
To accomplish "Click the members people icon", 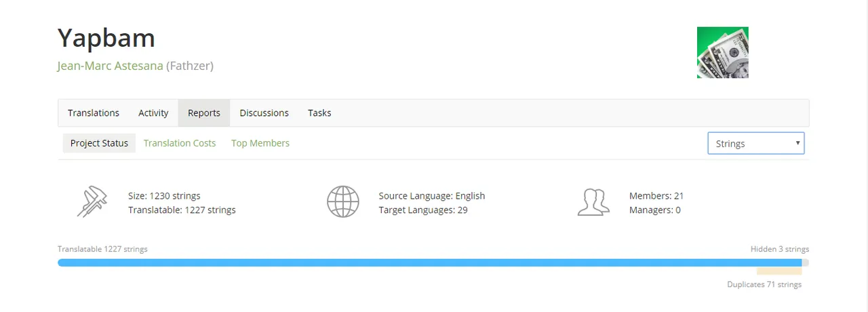I will [x=593, y=201].
